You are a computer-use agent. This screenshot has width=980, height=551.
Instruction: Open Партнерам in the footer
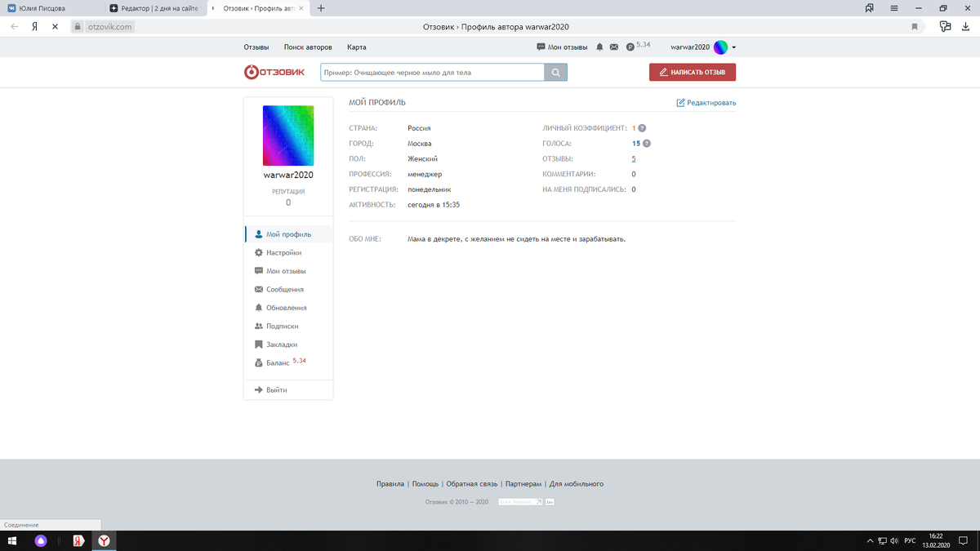point(523,484)
